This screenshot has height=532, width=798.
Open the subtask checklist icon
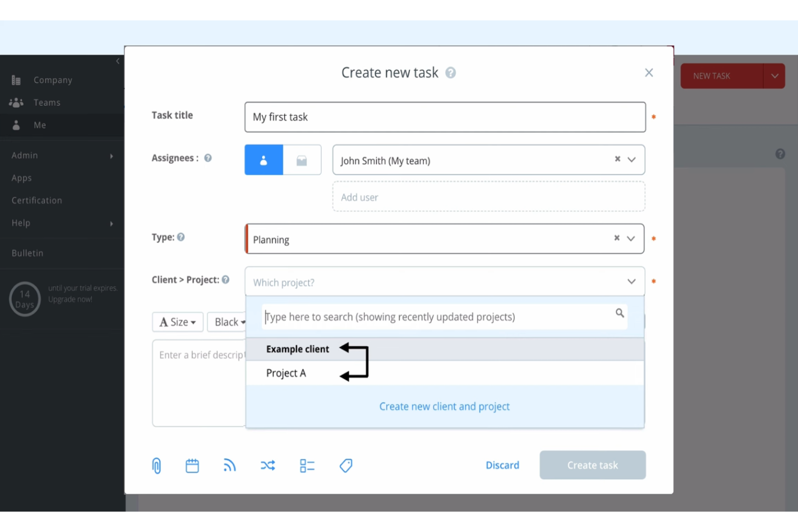pyautogui.click(x=307, y=465)
